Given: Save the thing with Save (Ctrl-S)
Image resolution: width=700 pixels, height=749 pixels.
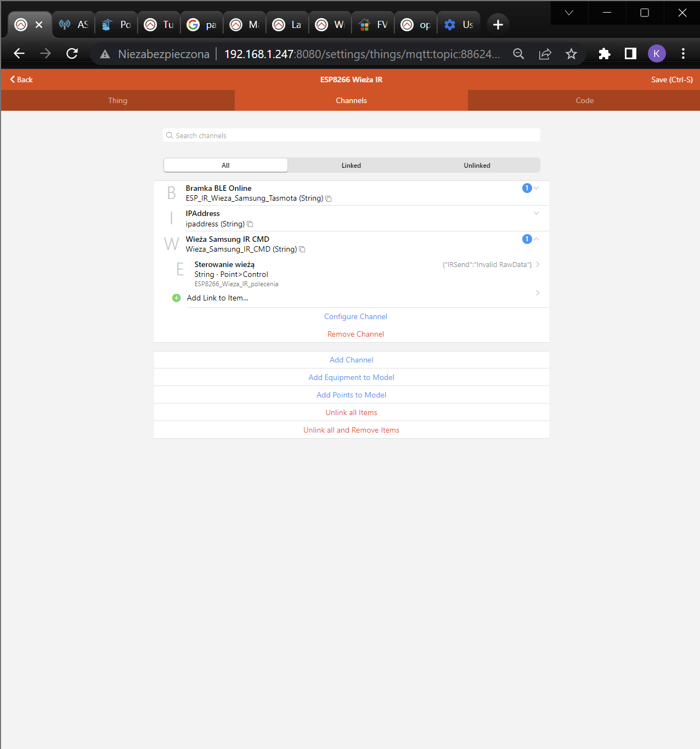Looking at the screenshot, I should click(671, 80).
